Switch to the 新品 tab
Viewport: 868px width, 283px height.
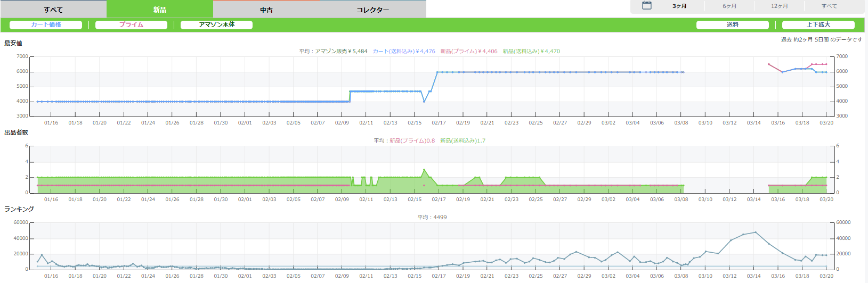[x=160, y=10]
